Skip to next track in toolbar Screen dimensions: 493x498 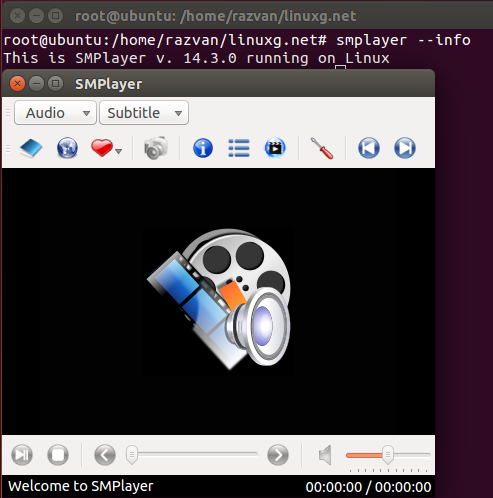point(405,148)
